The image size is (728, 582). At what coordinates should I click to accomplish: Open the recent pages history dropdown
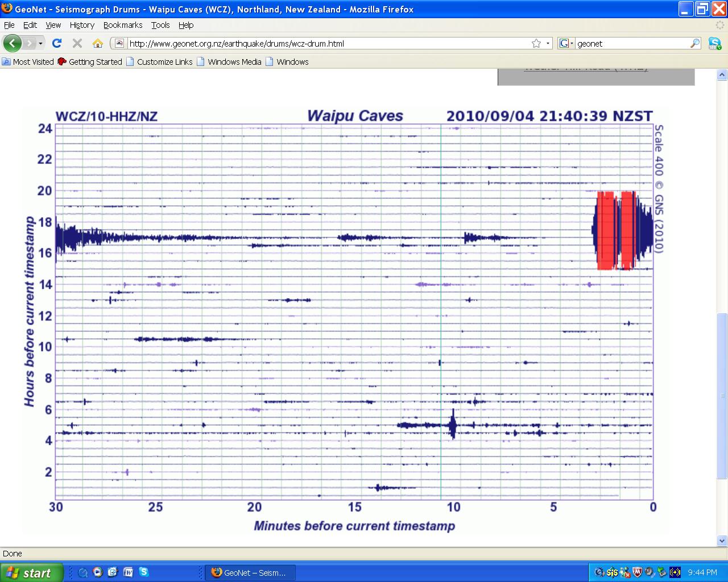40,43
